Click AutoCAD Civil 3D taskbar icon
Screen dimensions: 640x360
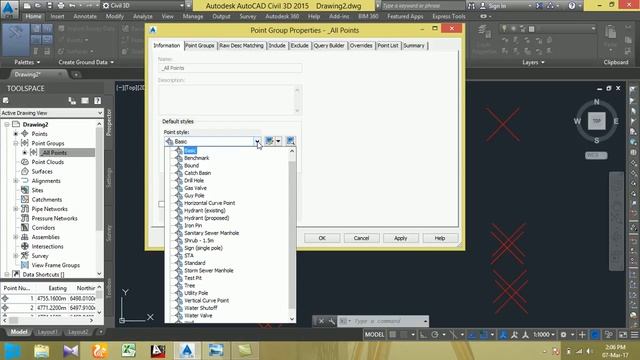(187, 351)
